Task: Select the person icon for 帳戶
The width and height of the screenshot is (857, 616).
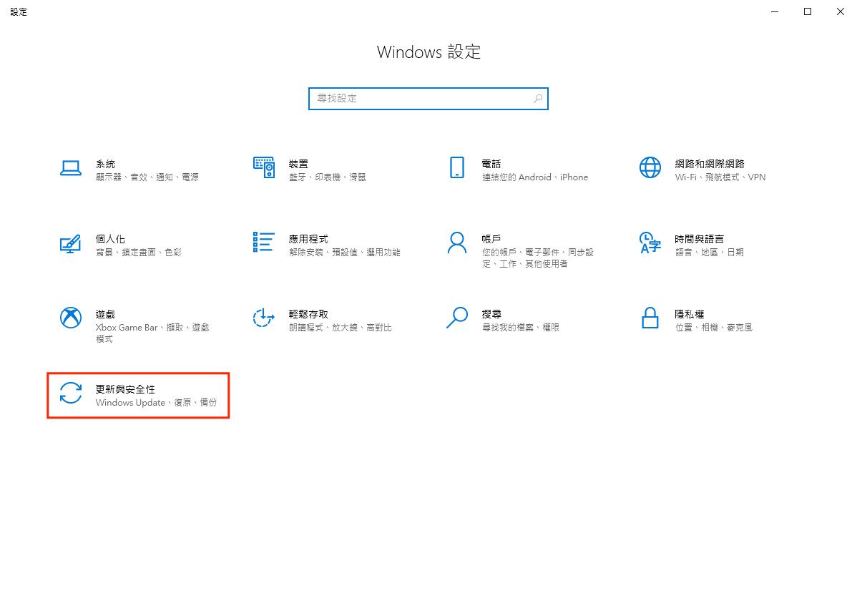Action: coord(456,243)
